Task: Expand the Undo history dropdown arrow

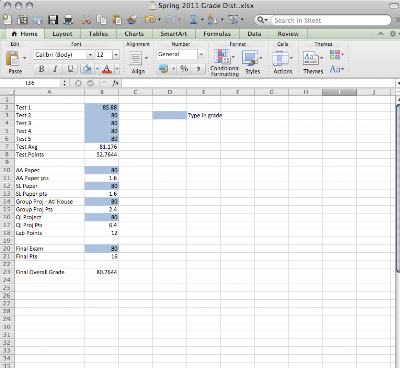Action: pos(159,20)
